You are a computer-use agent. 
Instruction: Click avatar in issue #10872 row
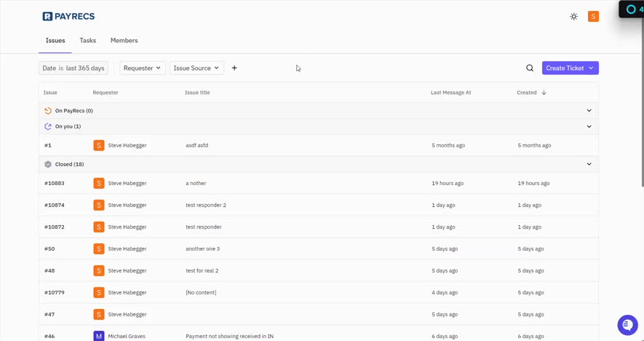[98, 227]
